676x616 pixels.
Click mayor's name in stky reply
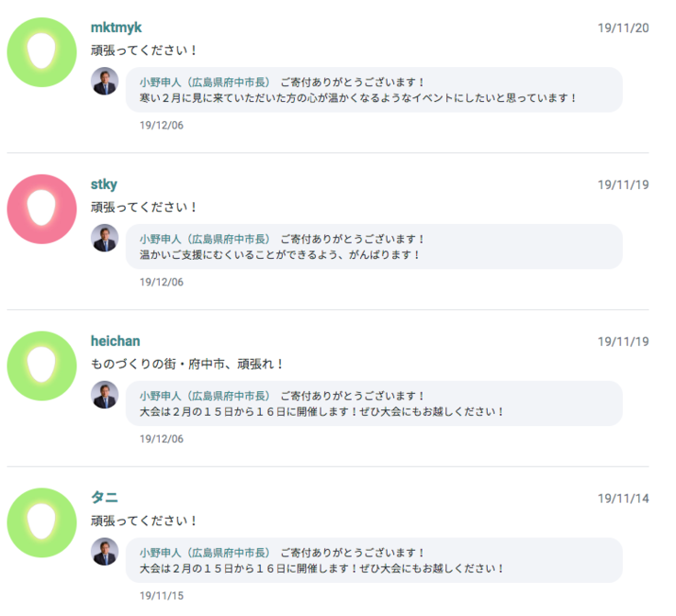(x=205, y=239)
